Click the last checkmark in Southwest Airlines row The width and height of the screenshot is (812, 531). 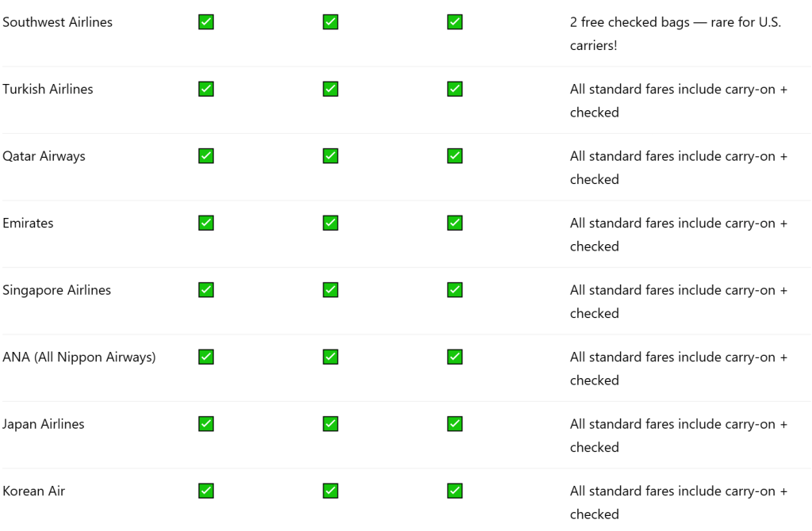455,22
